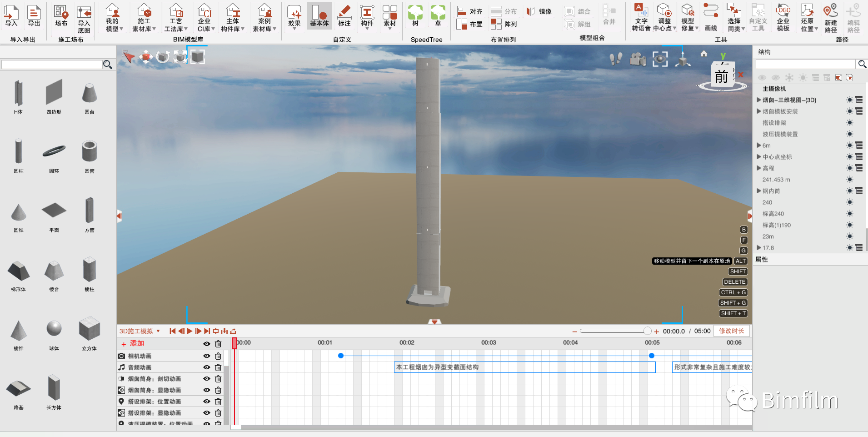Expand the 钢内筒 tree node

click(x=758, y=191)
